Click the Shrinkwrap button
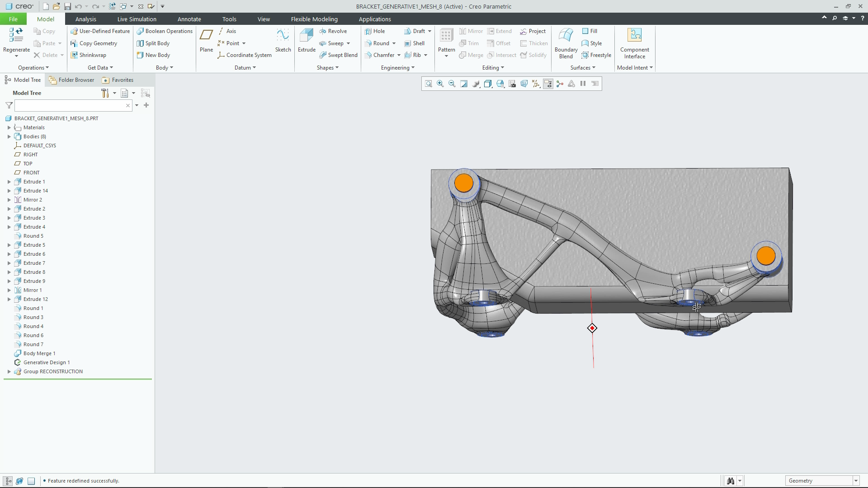 click(89, 55)
